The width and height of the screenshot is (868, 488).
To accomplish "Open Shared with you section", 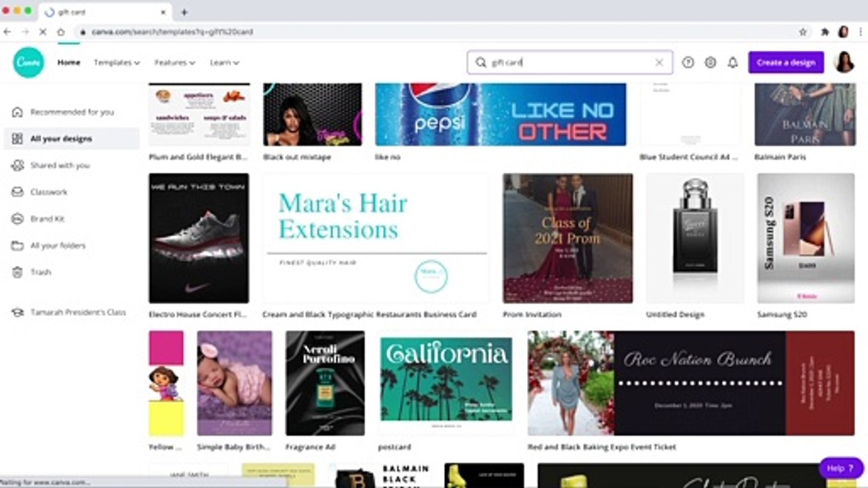I will click(x=72, y=165).
